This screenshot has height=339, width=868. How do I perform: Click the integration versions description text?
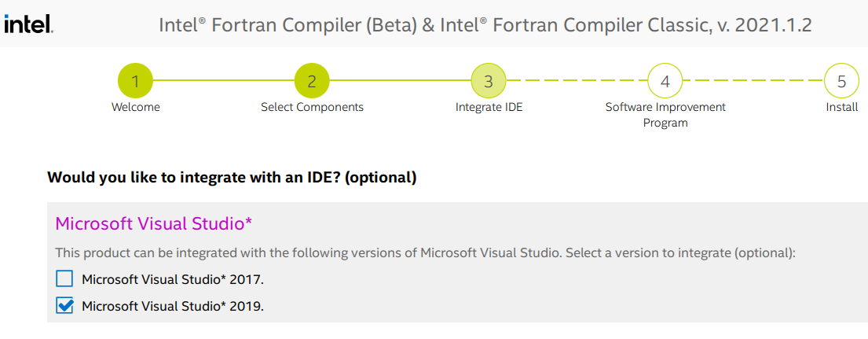(x=425, y=252)
